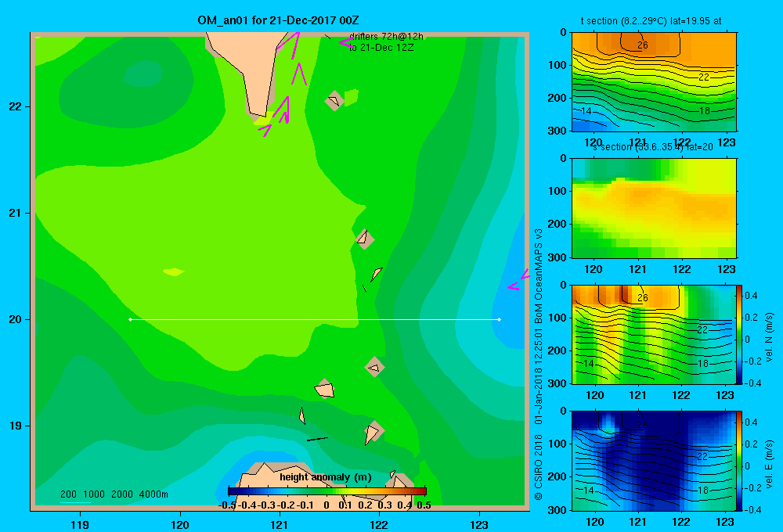This screenshot has height=532, width=783.
Task: Click depth label 200 beside salinity section
Action: point(557,224)
